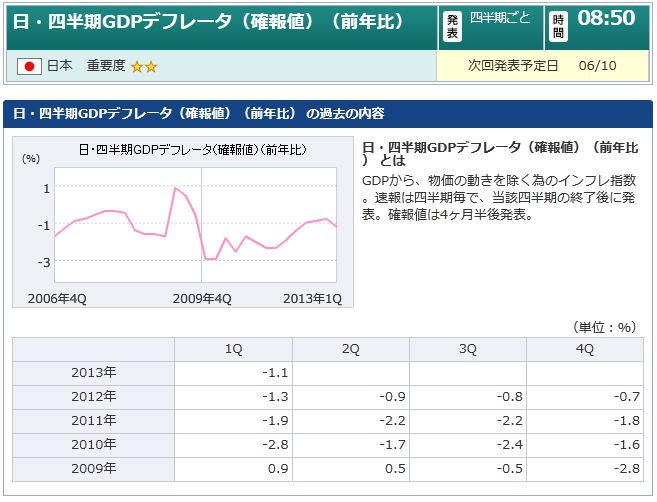Click the 2013年 1Q value -1.1
657x502 pixels.
tap(275, 373)
